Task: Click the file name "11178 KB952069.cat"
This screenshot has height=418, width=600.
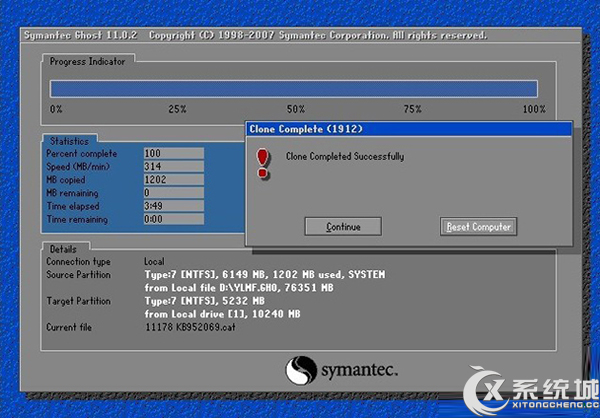Action: [190, 327]
